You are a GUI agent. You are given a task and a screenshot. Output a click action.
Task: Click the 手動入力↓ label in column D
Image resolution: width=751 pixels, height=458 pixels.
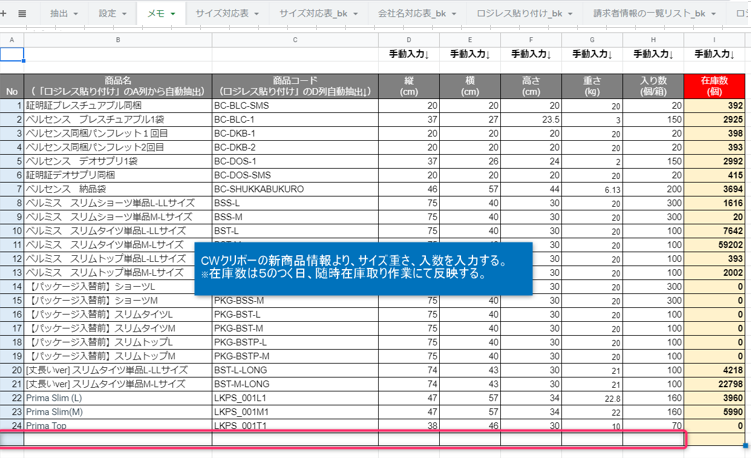click(409, 54)
